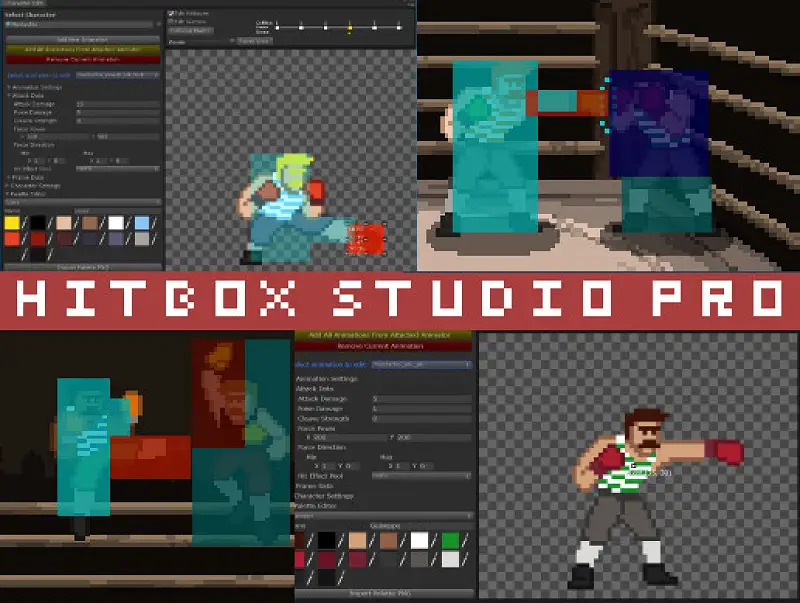This screenshot has height=603, width=800.
Task: Select the last frame marker on the timeline
Action: (x=398, y=26)
